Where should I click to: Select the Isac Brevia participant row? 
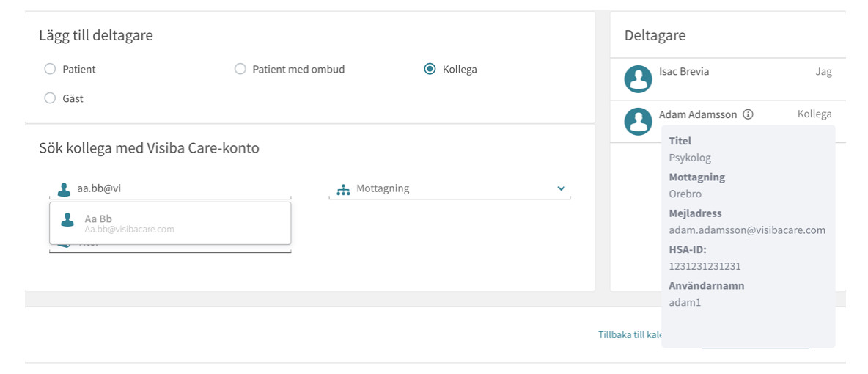pyautogui.click(x=728, y=79)
